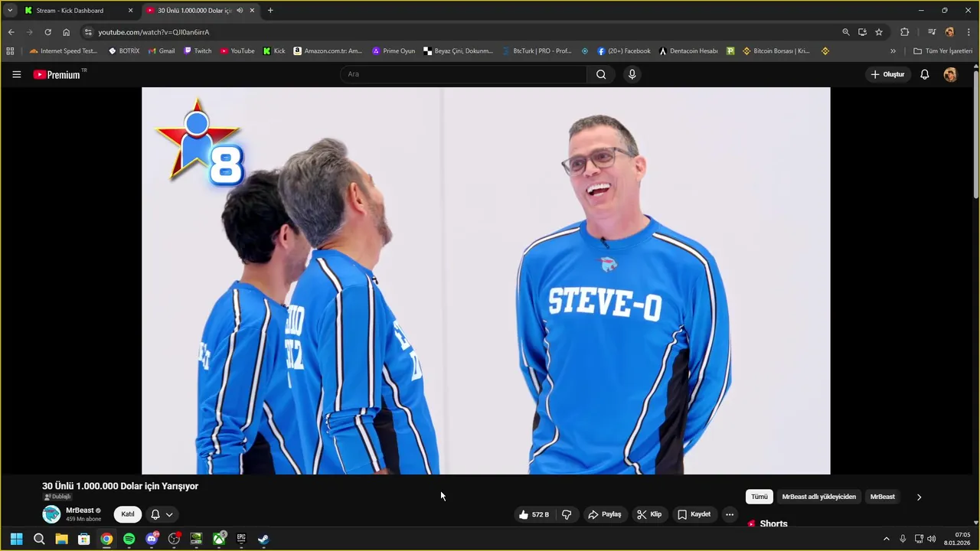Image resolution: width=980 pixels, height=551 pixels.
Task: Open Spotify from the taskbar
Action: [x=129, y=539]
